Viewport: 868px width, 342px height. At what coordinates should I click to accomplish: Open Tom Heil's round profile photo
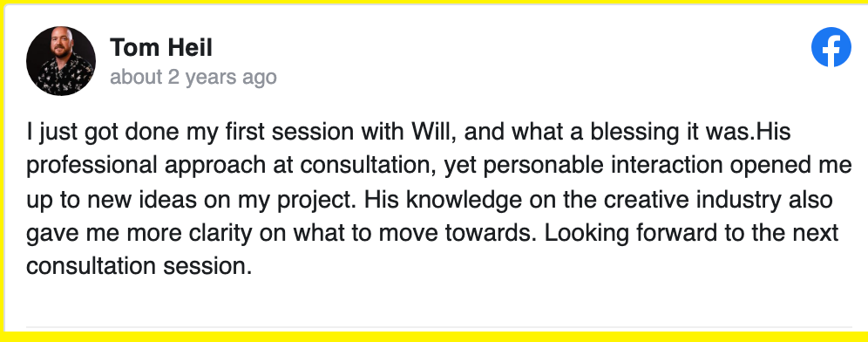click(61, 61)
